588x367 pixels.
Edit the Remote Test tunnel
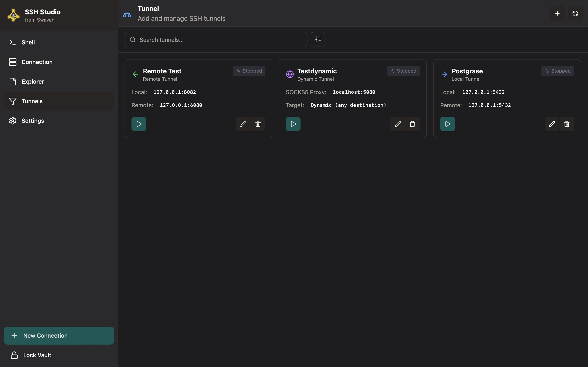click(x=243, y=124)
